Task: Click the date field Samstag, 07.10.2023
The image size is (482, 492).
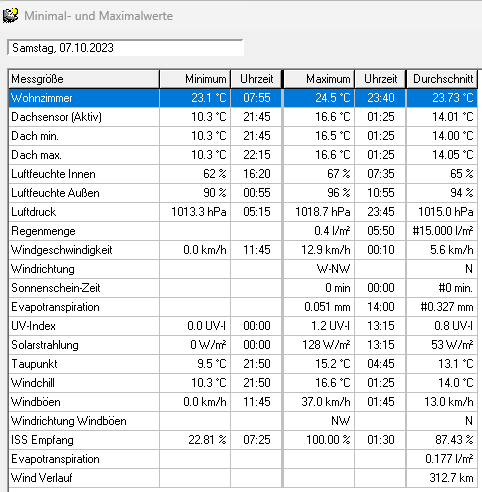Action: pyautogui.click(x=125, y=48)
